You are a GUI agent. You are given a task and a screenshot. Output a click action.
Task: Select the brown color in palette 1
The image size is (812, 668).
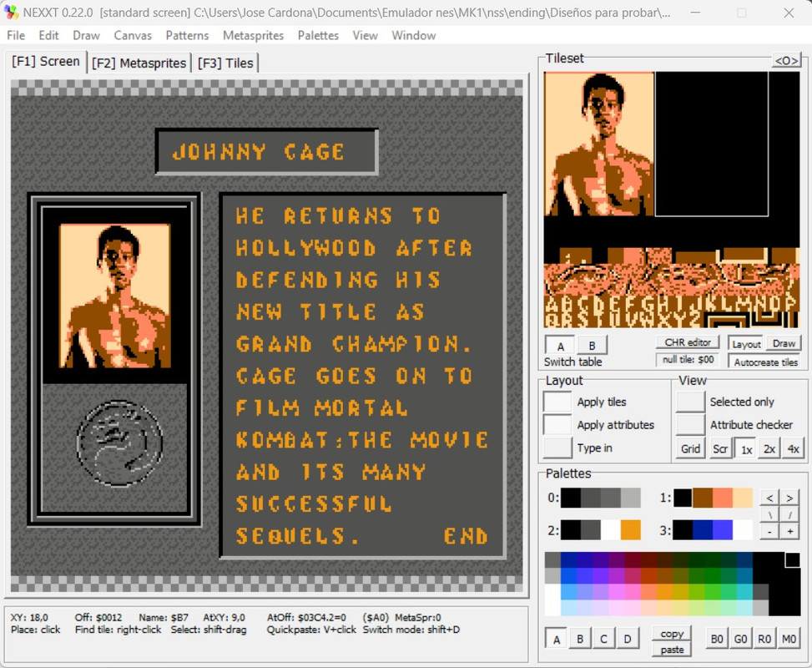tap(703, 498)
